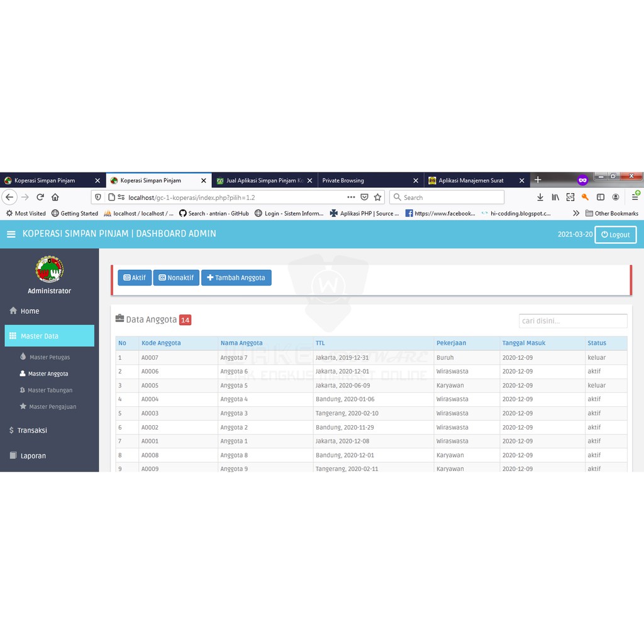Image resolution: width=644 pixels, height=644 pixels.
Task: Open the Transaksi section via dollar icon
Action: (11, 430)
